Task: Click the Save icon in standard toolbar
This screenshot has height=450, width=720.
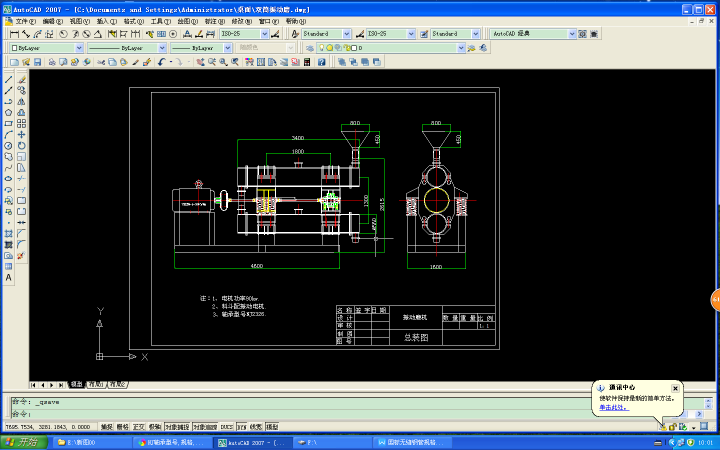Action: (37, 62)
